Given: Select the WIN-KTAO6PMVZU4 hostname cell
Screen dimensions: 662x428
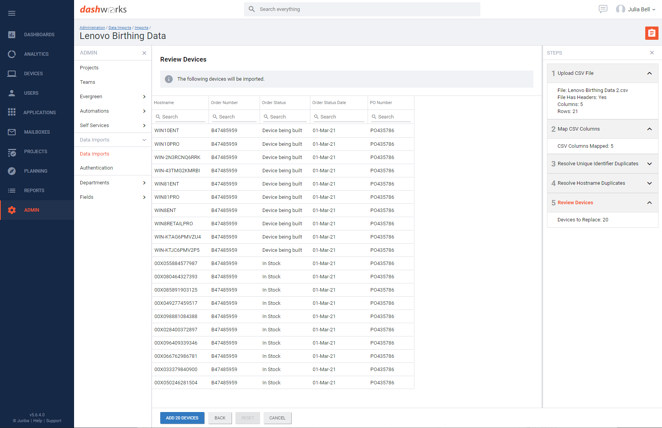Looking at the screenshot, I should coord(178,237).
